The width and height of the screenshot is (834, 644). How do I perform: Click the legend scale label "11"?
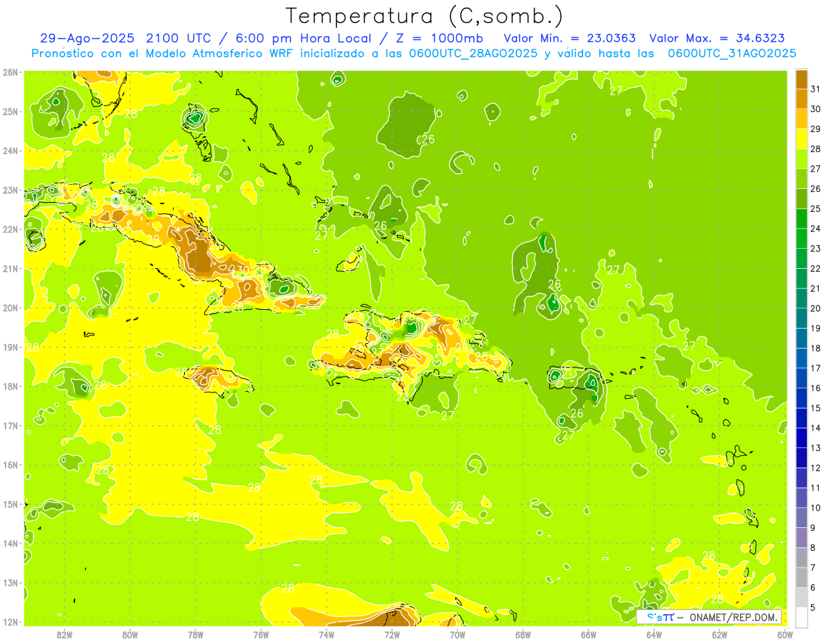pyautogui.click(x=816, y=488)
